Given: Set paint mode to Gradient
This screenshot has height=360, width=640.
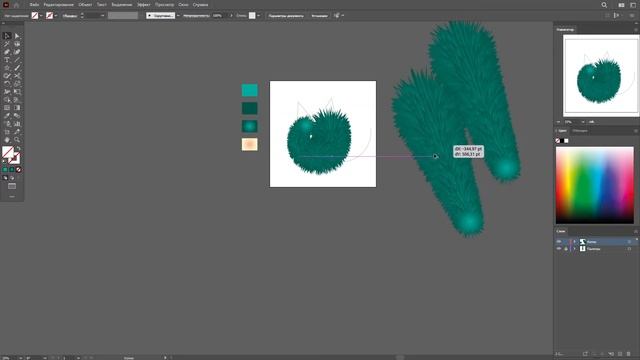Looking at the screenshot, I should [12, 169].
